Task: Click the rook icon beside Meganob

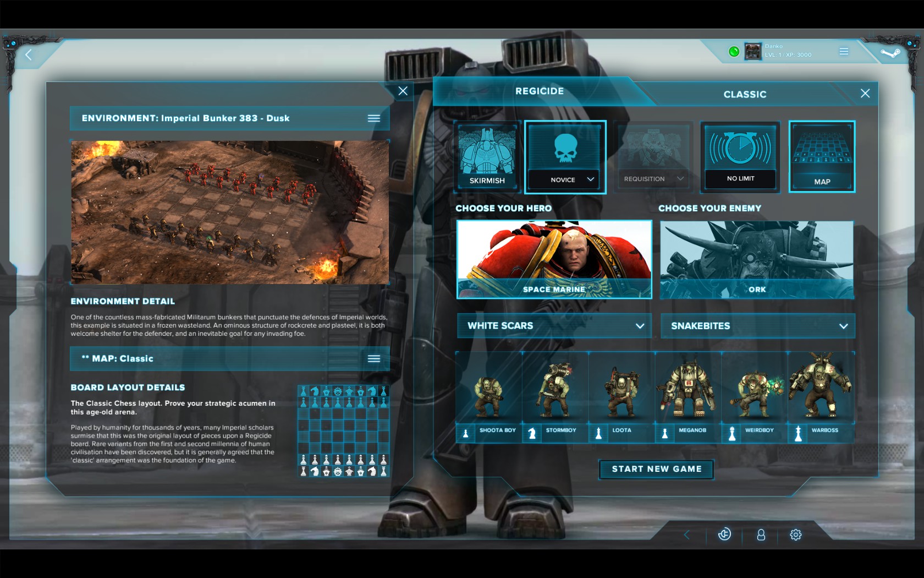Action: click(665, 433)
